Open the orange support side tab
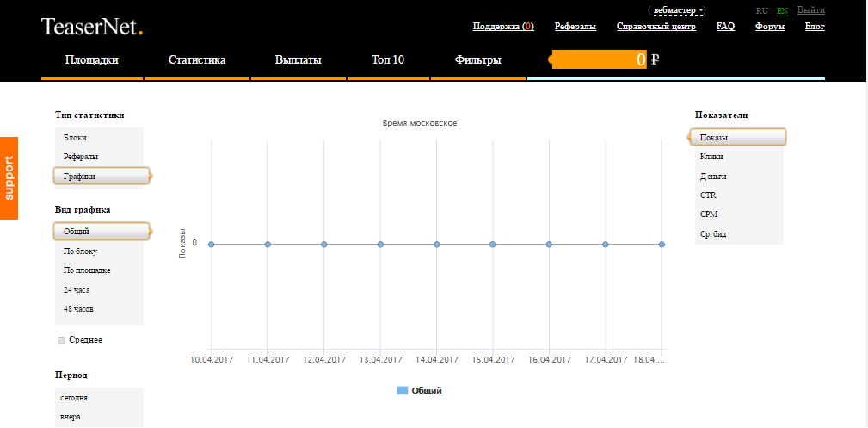The height and width of the screenshot is (428, 868). point(9,177)
